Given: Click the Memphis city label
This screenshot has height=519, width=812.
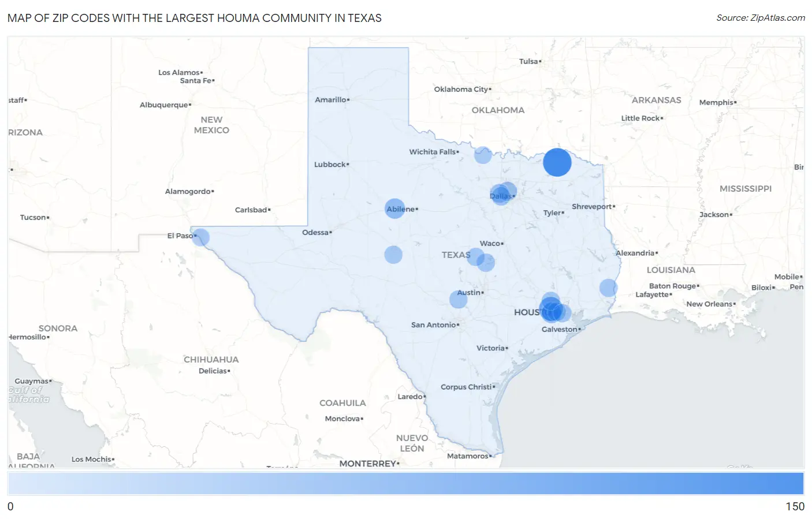Looking at the screenshot, I should pyautogui.click(x=716, y=103).
